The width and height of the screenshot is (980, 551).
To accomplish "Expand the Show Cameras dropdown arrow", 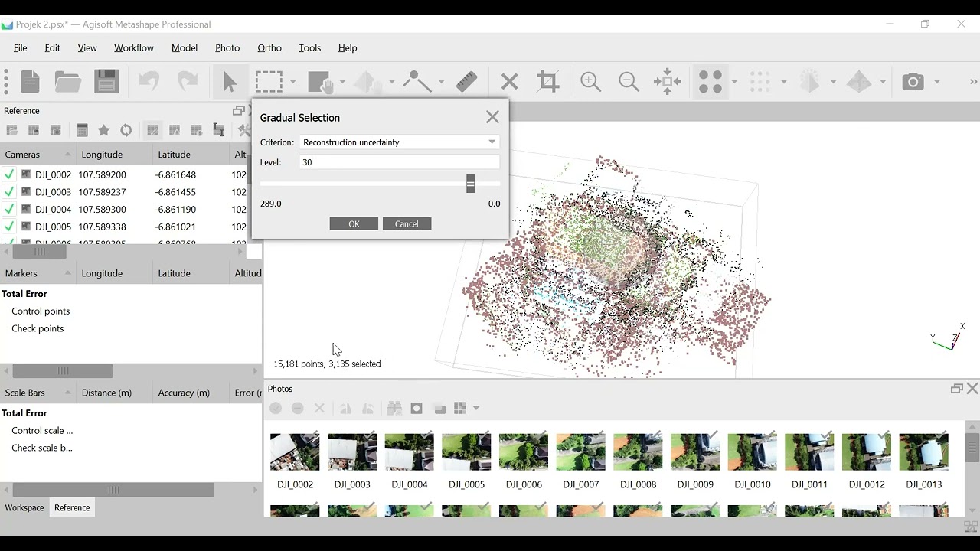I will [936, 82].
